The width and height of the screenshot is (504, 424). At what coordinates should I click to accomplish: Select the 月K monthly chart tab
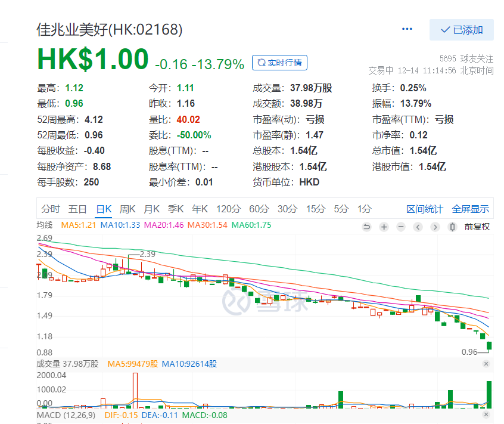tap(152, 209)
